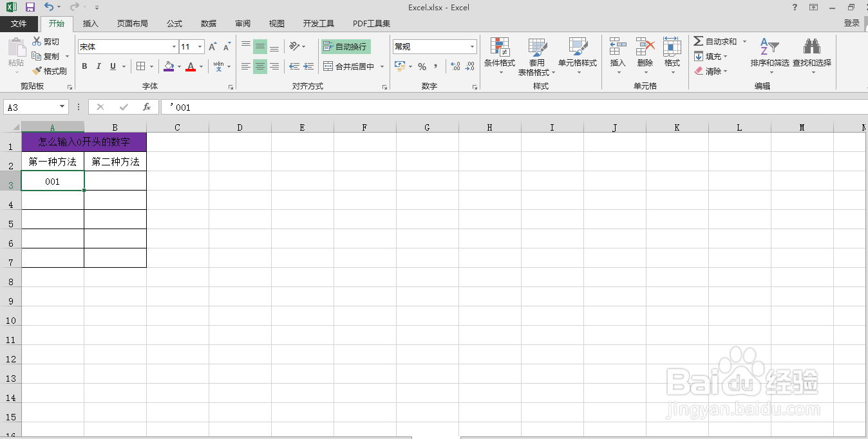The height and width of the screenshot is (439, 868).
Task: Undo the last action
Action: pyautogui.click(x=49, y=7)
